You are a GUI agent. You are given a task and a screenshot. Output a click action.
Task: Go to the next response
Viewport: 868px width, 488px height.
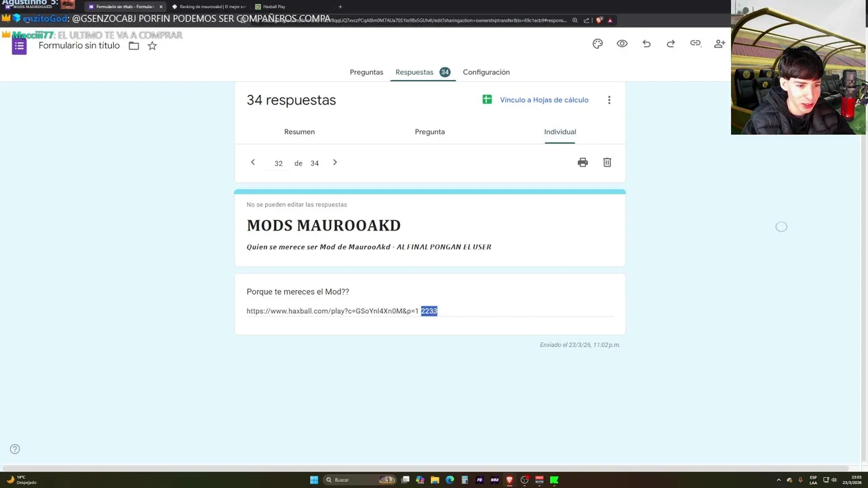pyautogui.click(x=334, y=163)
